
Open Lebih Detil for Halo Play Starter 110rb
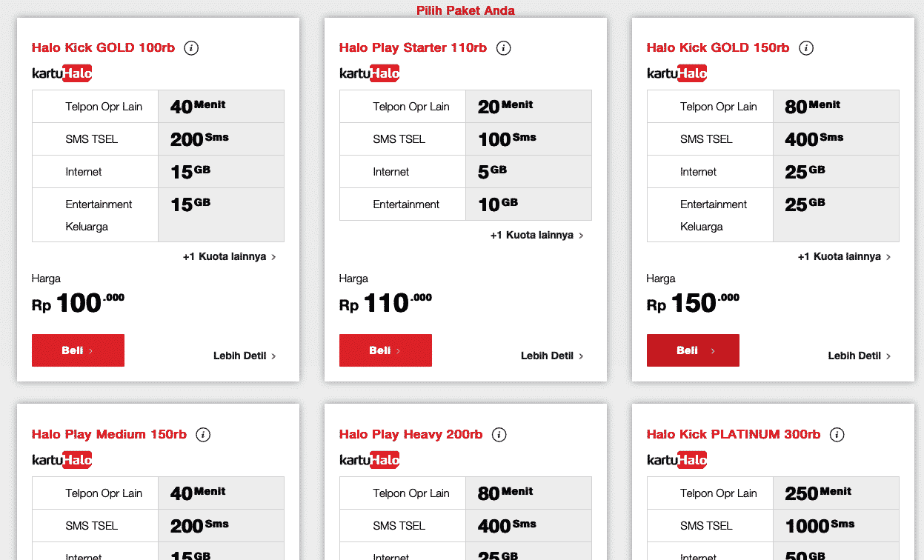coord(553,356)
